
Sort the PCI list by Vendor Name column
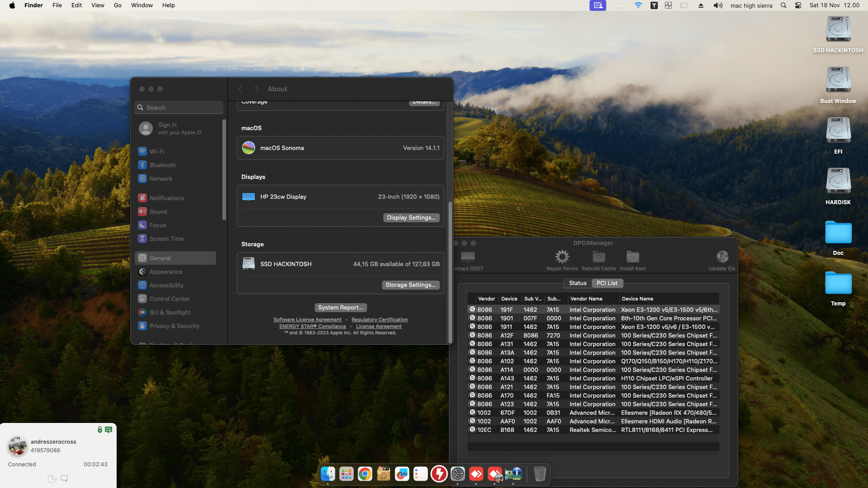point(593,299)
